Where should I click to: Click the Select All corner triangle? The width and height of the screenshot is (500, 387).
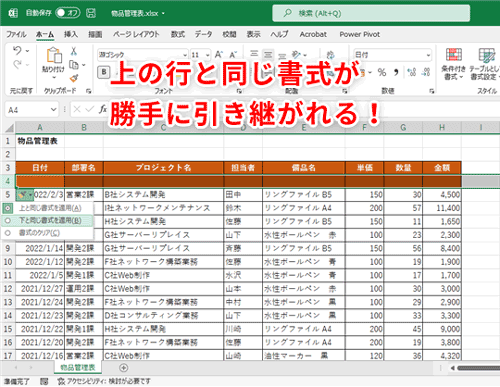point(9,128)
